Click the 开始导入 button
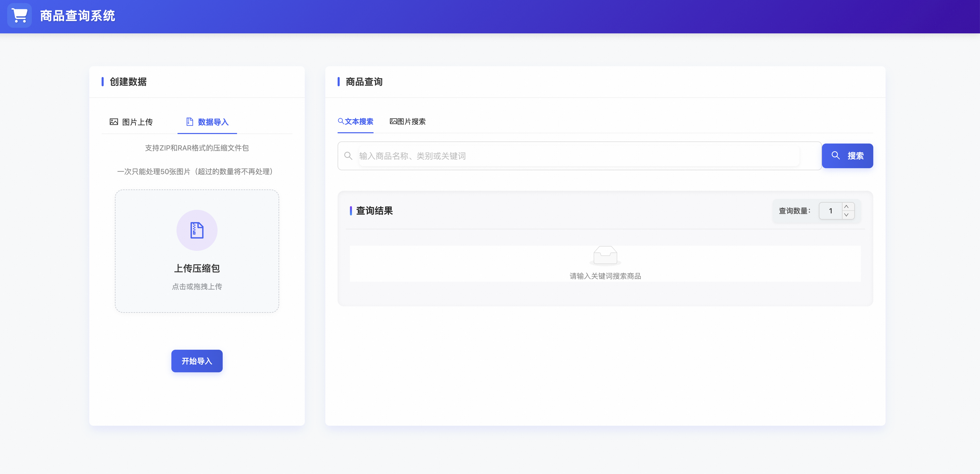Image resolution: width=980 pixels, height=474 pixels. point(197,361)
